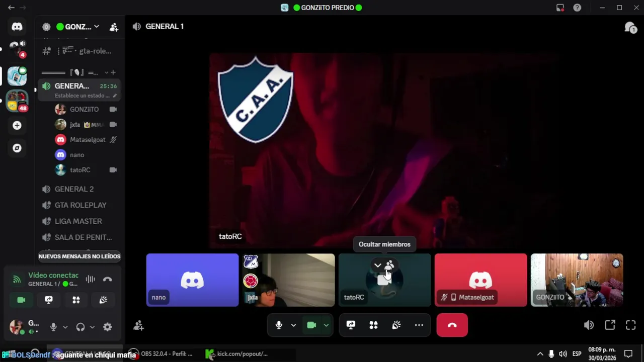Open the server with 48 notifications

coord(17,101)
